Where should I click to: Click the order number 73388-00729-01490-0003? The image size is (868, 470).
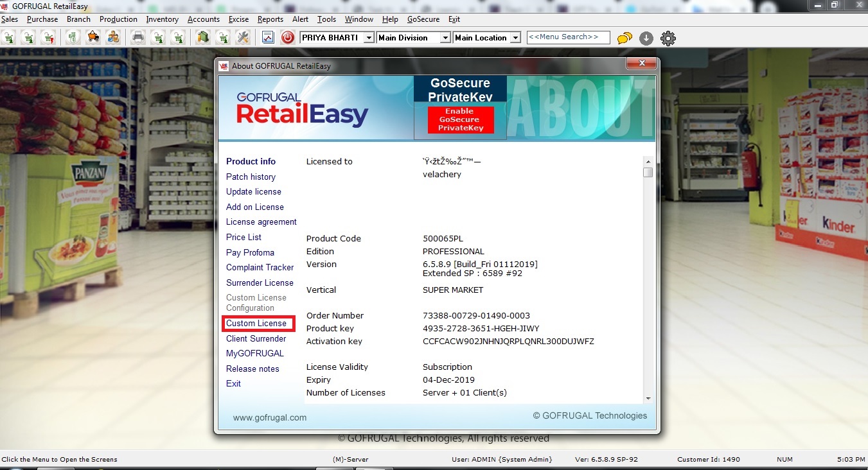pyautogui.click(x=476, y=315)
